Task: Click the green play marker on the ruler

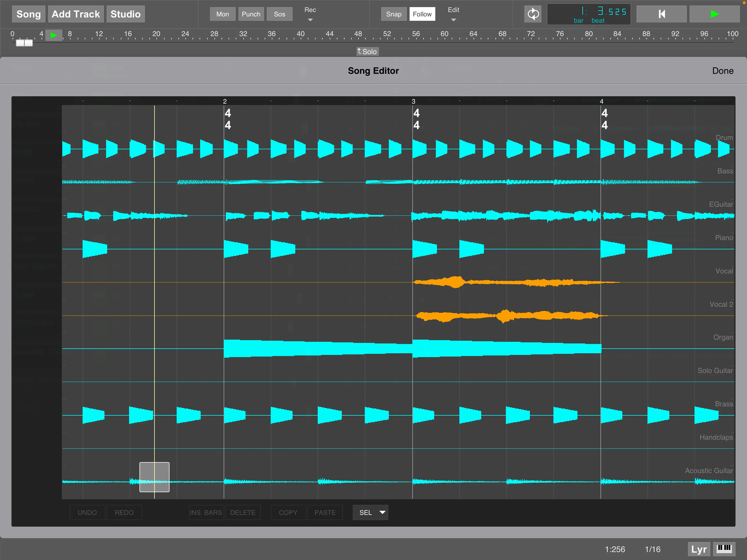Action: pos(53,34)
